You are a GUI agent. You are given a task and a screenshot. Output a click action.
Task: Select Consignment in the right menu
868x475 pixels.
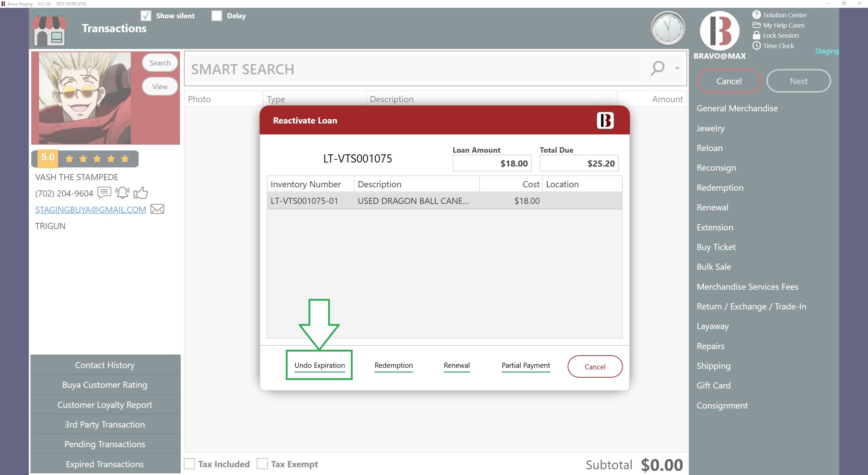tap(722, 405)
